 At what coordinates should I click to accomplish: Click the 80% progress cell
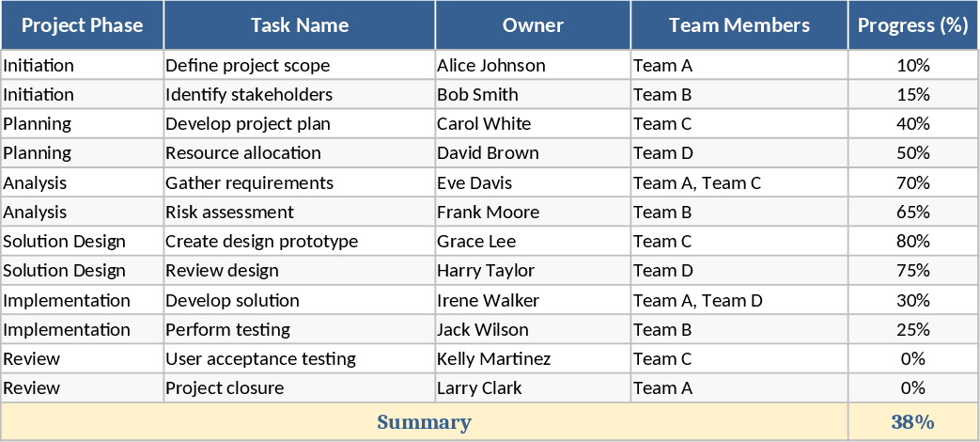click(x=912, y=242)
